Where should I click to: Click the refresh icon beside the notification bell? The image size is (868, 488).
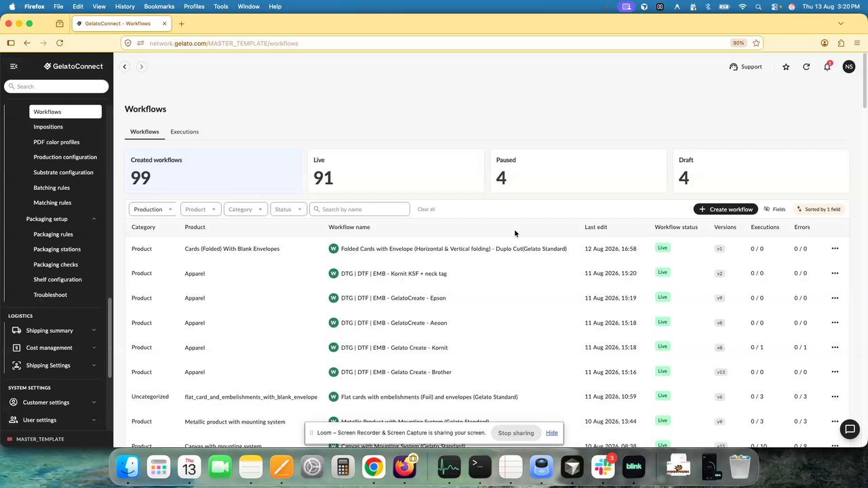pos(806,66)
